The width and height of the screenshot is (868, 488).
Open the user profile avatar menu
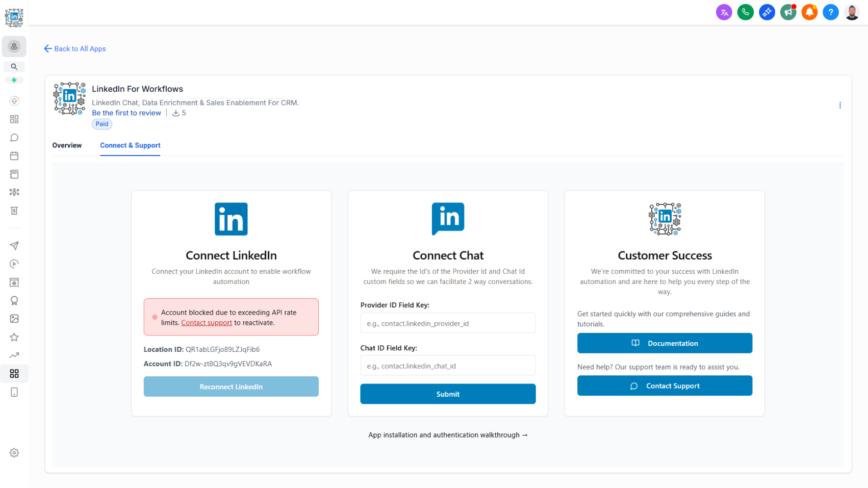[x=852, y=12]
